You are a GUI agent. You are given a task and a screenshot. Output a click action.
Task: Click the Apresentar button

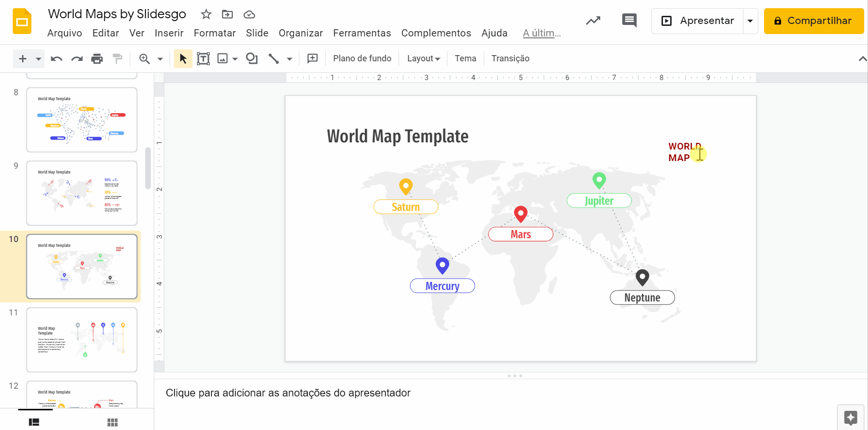698,21
